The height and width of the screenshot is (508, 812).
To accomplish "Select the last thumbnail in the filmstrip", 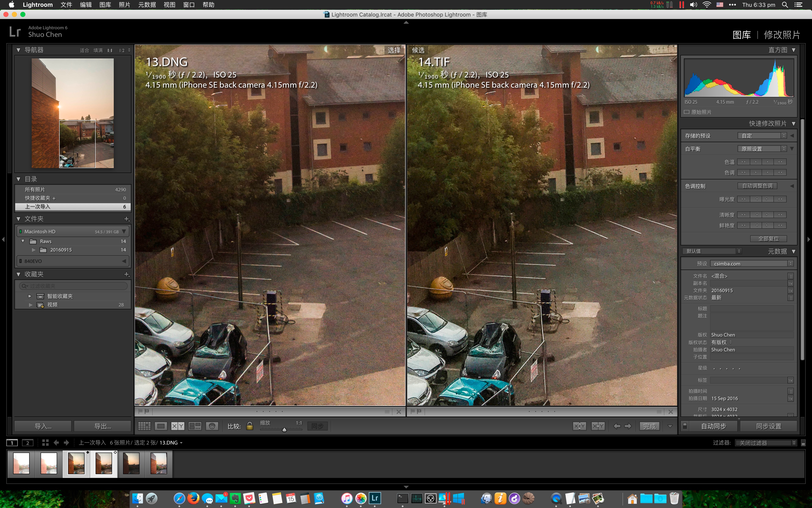I will click(x=159, y=463).
